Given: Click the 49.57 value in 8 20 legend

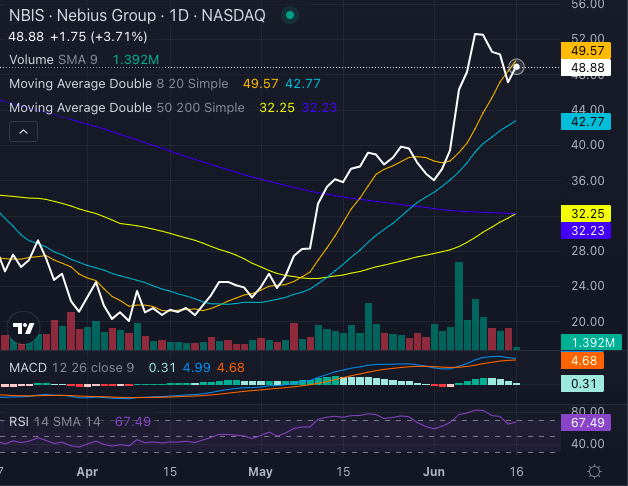Looking at the screenshot, I should click(x=260, y=84).
